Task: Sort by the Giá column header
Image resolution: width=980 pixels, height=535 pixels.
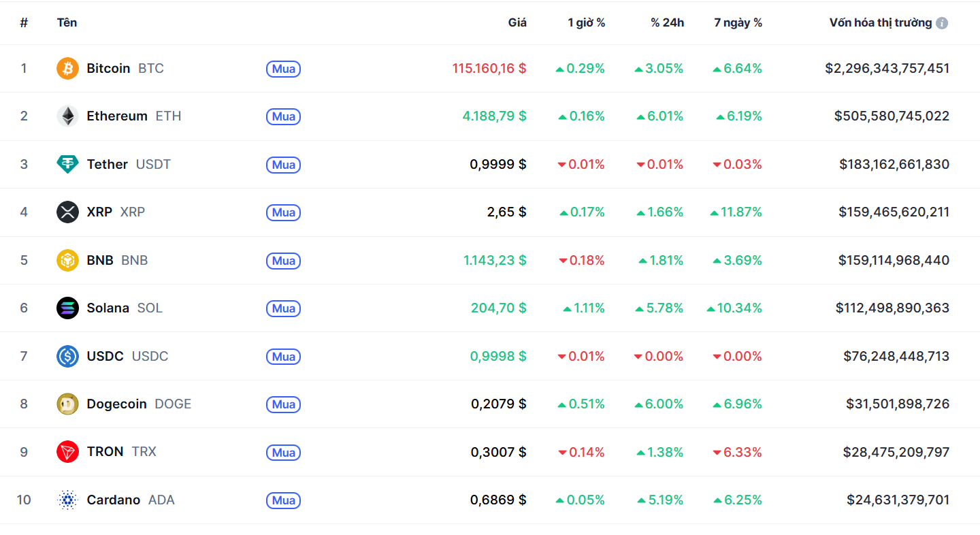Action: 517,22
